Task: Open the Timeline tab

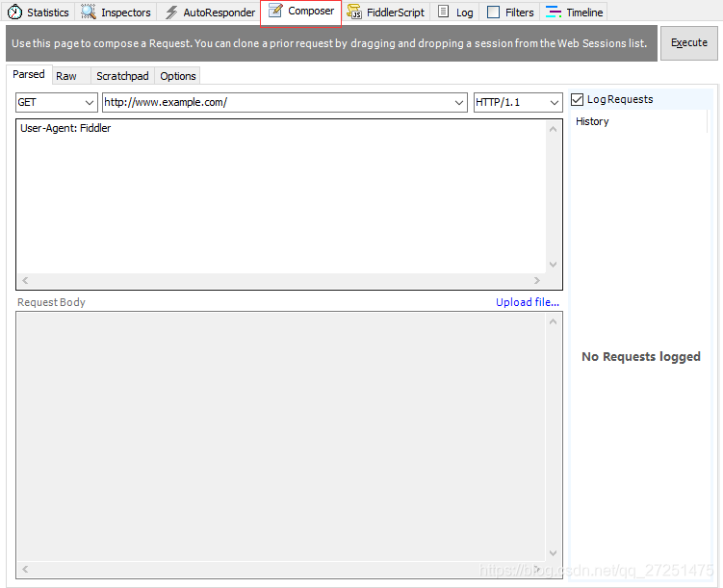Action: coord(574,12)
